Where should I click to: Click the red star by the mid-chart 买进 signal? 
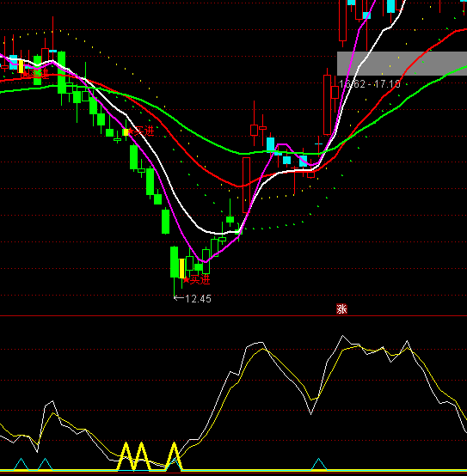(x=131, y=131)
